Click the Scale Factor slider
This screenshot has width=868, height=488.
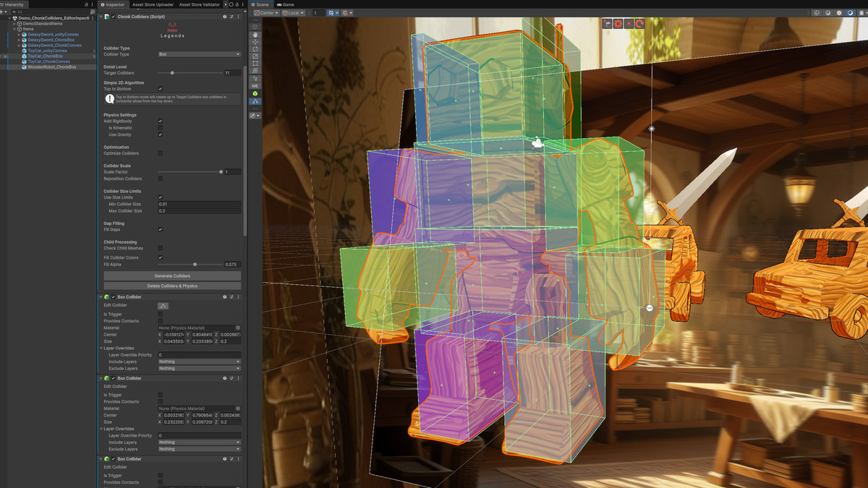pos(190,172)
